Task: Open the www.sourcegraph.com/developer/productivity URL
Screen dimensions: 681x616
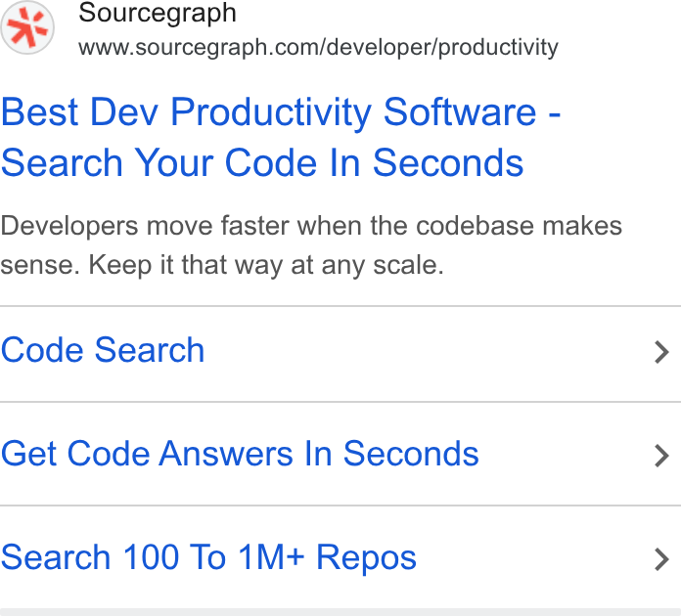Action: [x=318, y=47]
